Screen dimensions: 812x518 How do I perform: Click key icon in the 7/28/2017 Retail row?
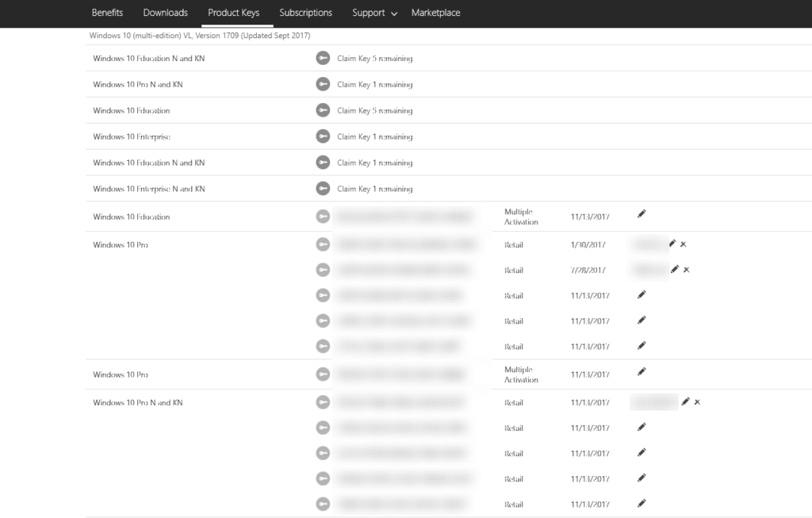point(323,270)
